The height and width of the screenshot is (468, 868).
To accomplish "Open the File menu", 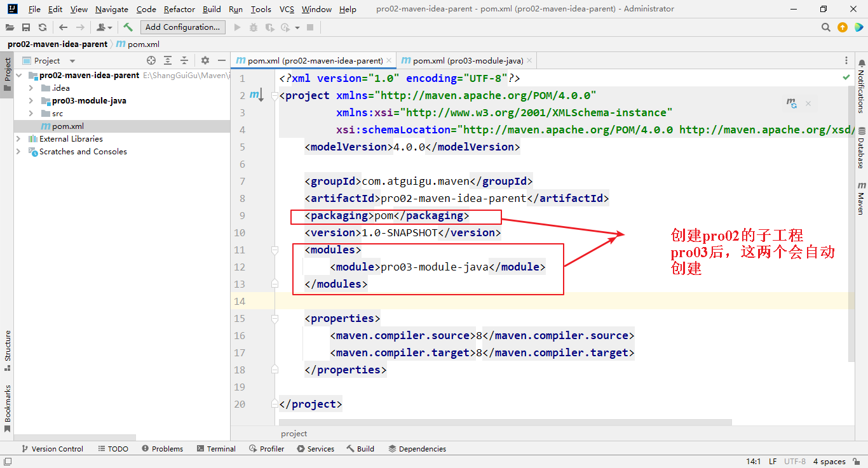I will click(34, 9).
